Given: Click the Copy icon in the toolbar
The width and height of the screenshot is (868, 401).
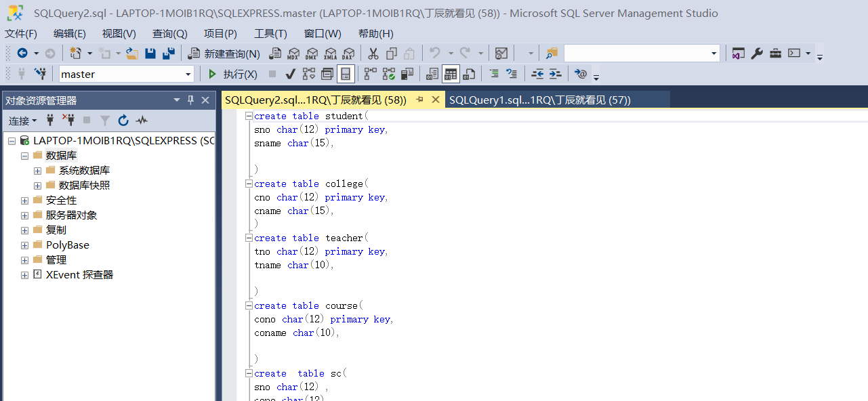Looking at the screenshot, I should click(x=392, y=54).
